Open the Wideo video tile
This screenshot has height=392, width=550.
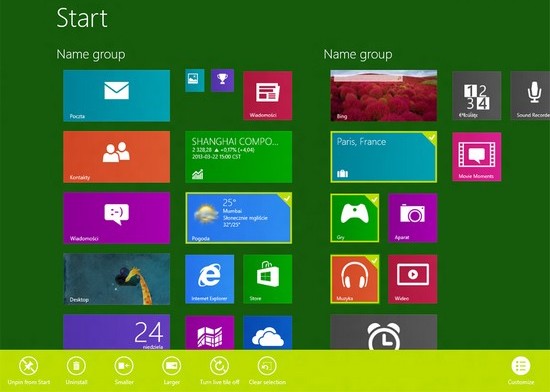click(x=413, y=279)
